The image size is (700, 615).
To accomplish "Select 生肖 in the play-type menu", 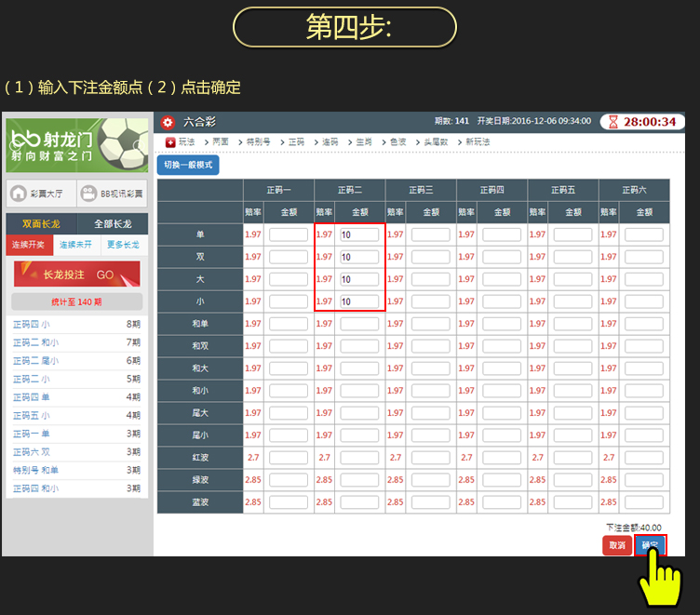I will pos(363,142).
